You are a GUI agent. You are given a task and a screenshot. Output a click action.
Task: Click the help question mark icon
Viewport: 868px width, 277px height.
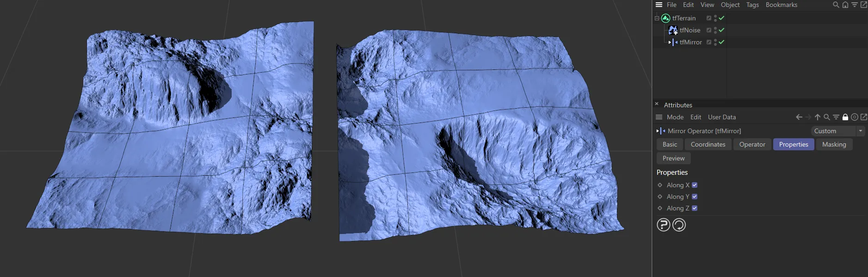[x=663, y=225]
